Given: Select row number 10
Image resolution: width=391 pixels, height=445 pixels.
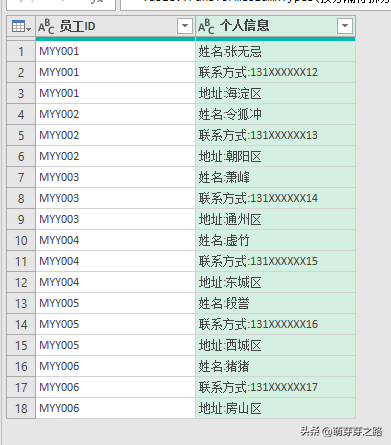Looking at the screenshot, I should 21,240.
